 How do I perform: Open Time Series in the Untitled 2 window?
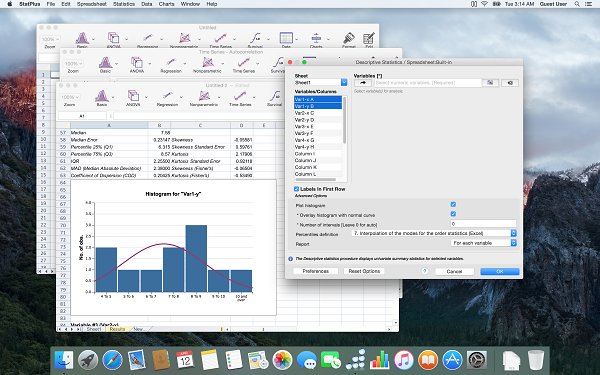click(240, 97)
